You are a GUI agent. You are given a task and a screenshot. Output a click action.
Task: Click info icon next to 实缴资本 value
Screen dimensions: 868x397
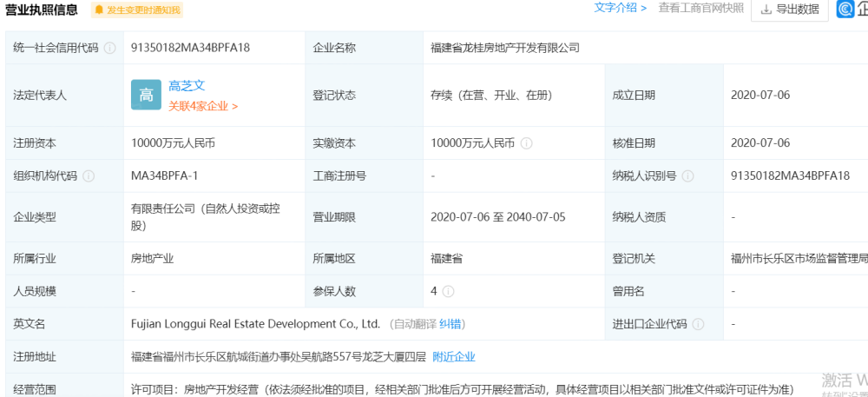pos(527,143)
